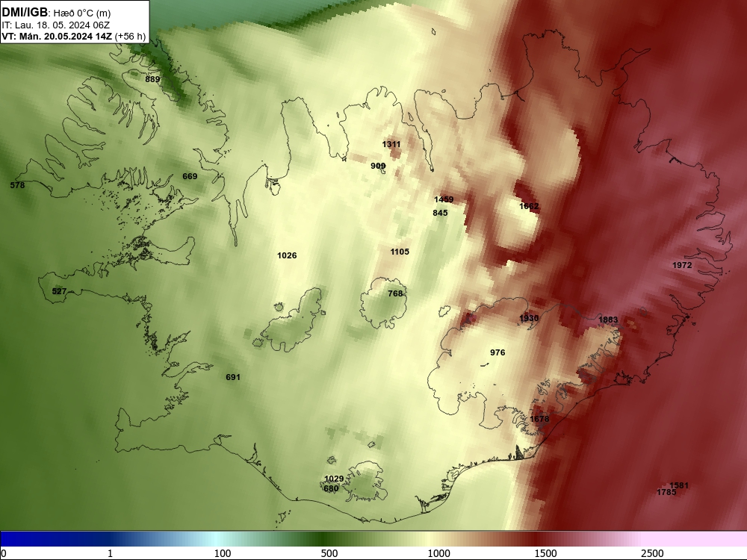The width and height of the screenshot is (747, 560).
Task: Click the map value 527
Action: click(x=59, y=291)
